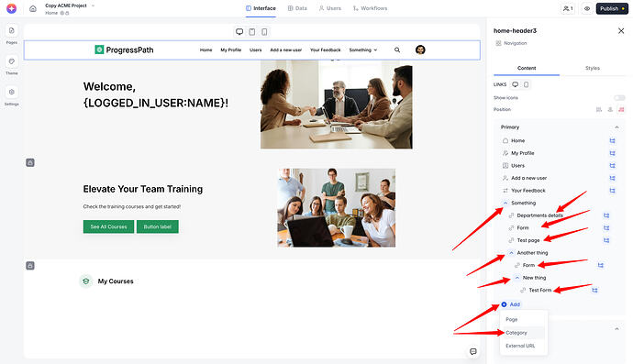Select desktop links icon beside LINKS
The image size is (633, 364).
pyautogui.click(x=516, y=84)
